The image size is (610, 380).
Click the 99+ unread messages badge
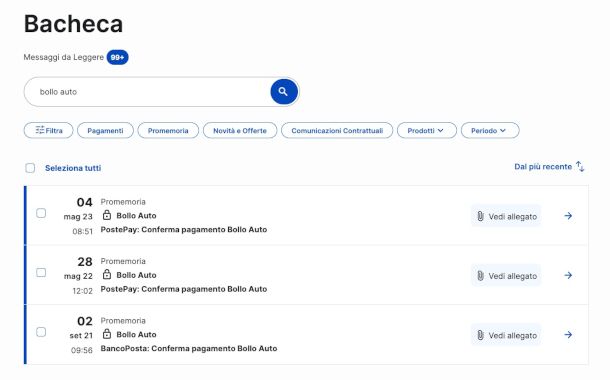click(x=117, y=58)
